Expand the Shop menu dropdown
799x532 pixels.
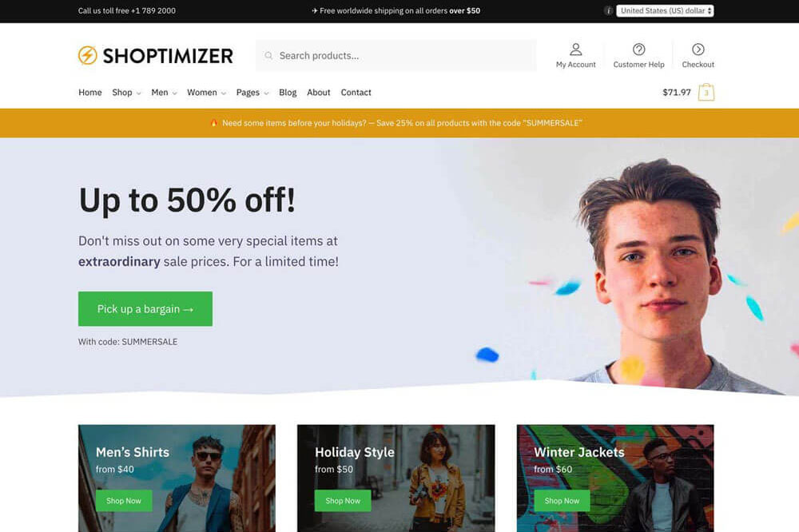click(126, 92)
